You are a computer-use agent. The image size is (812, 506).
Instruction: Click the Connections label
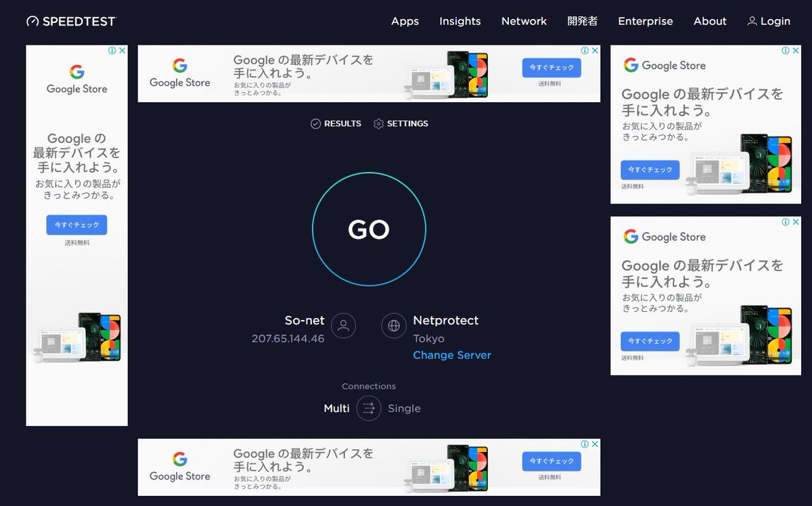[x=369, y=386]
